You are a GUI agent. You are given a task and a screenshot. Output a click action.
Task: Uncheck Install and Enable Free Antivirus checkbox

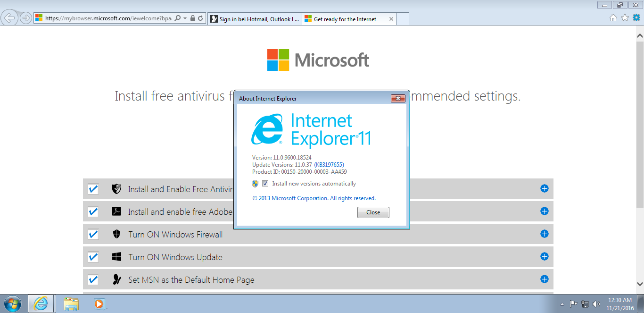(x=93, y=189)
